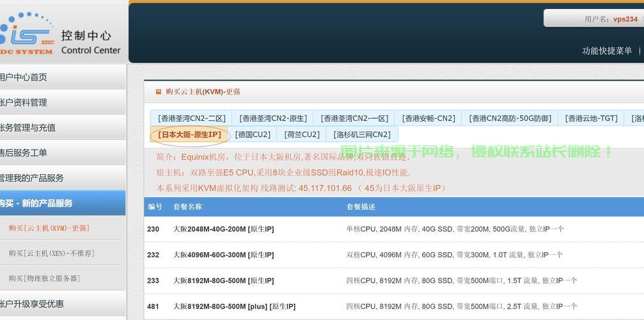The image size is (644, 320).
Task: Open 售后服务工单 in the sidebar
Action: coord(24,153)
